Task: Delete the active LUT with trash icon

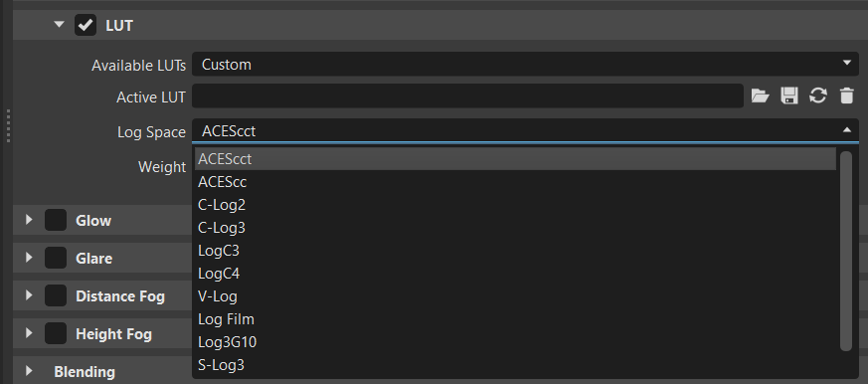Action: 847,96
